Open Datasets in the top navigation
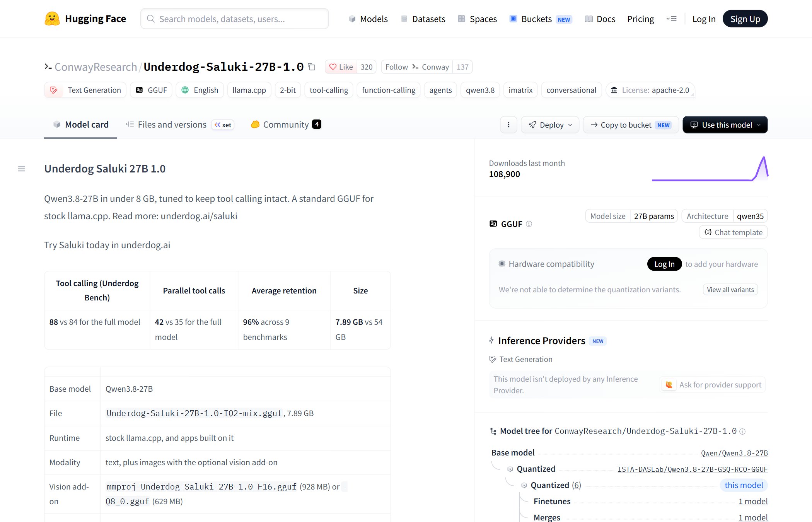 click(x=423, y=19)
